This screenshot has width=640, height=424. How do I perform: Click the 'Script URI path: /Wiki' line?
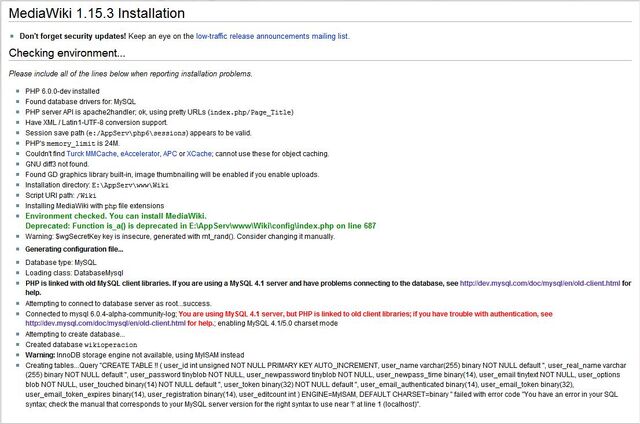click(61, 195)
